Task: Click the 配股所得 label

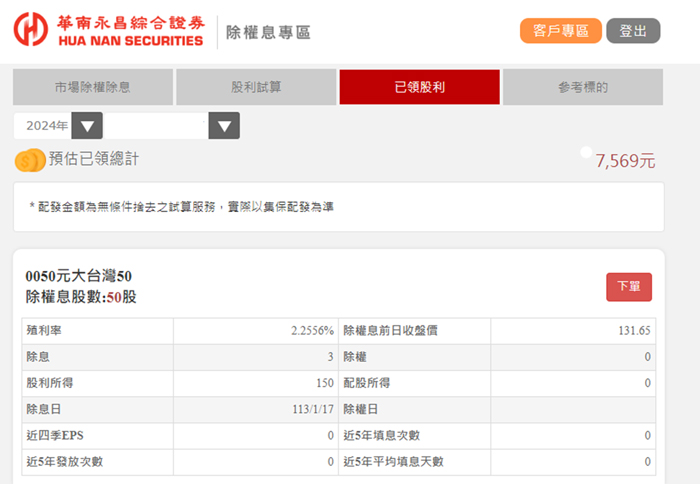Action: click(367, 383)
